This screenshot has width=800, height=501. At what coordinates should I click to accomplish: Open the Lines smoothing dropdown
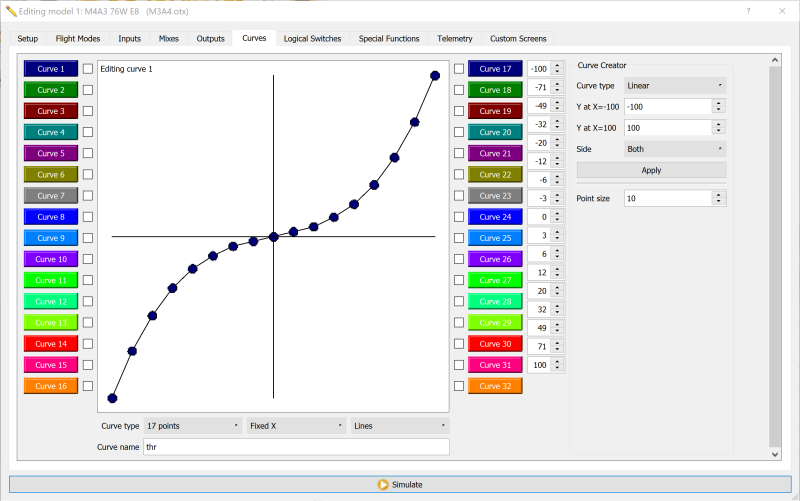399,425
